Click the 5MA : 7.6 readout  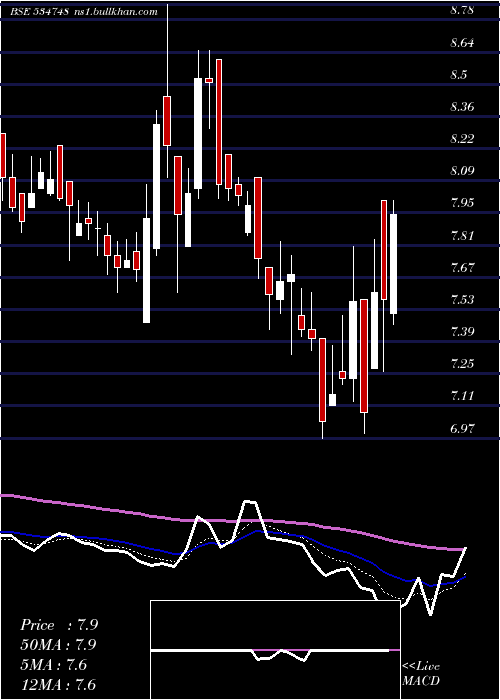pyautogui.click(x=53, y=665)
